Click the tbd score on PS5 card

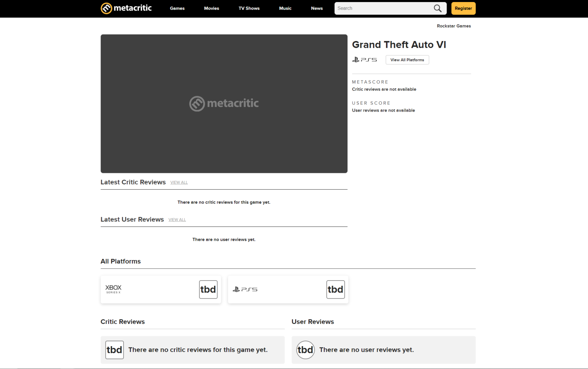pyautogui.click(x=336, y=289)
